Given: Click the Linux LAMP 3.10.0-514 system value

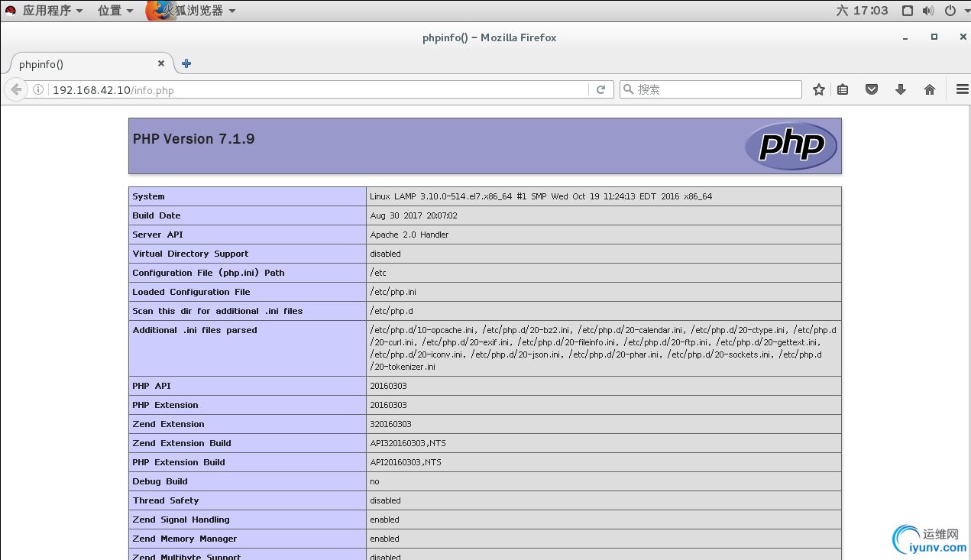Looking at the screenshot, I should click(541, 196).
